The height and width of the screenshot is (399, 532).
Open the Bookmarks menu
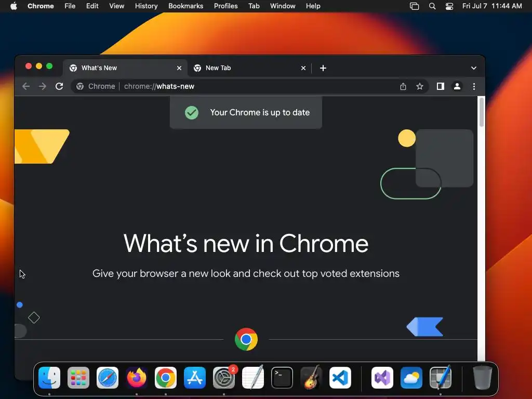coord(185,6)
